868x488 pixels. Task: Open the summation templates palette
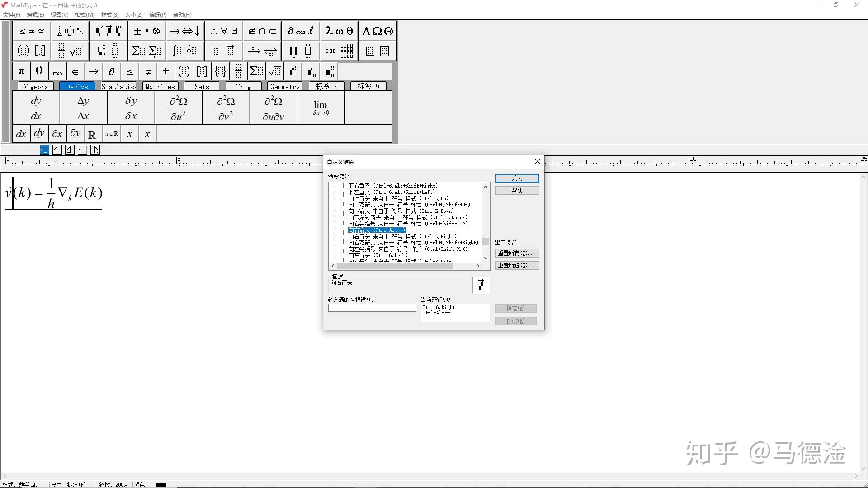pos(146,51)
